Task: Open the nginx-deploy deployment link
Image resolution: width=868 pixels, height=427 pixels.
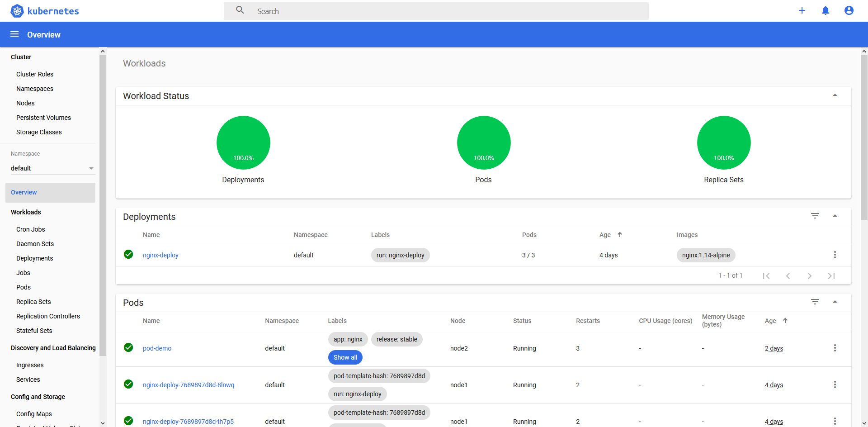Action: coord(160,255)
